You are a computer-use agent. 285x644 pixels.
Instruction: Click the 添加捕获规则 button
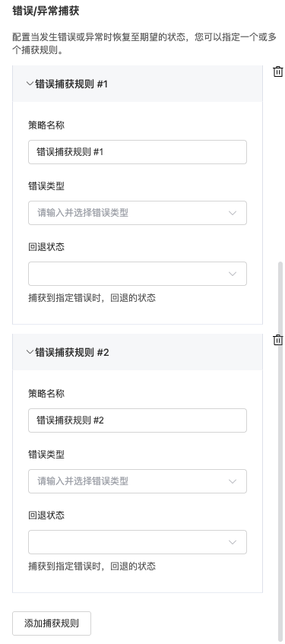pos(52,623)
